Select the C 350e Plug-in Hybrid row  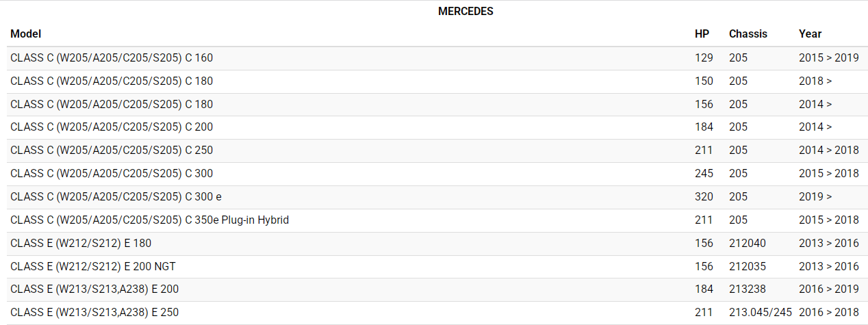[x=150, y=220]
